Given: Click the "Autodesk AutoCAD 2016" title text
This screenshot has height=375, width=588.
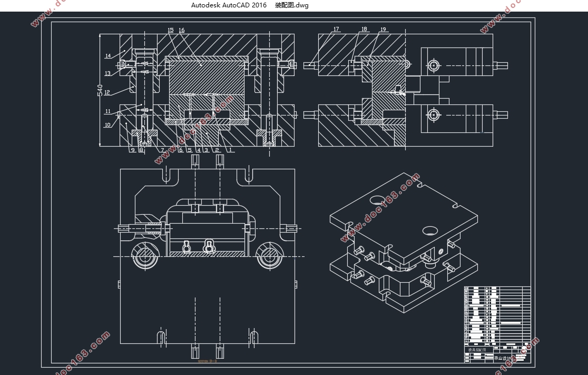Looking at the screenshot, I should tap(229, 5).
